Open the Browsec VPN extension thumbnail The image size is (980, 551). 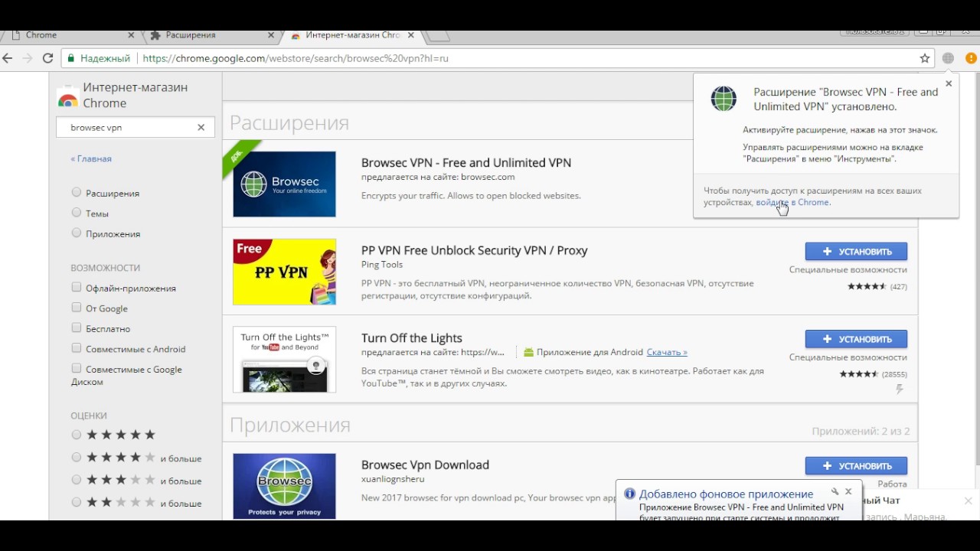(x=284, y=184)
